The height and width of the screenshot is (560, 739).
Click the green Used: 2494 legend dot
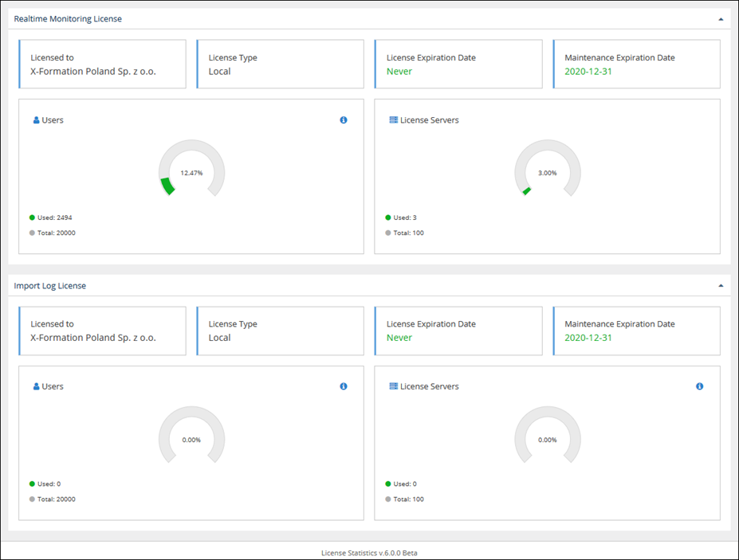[32, 217]
